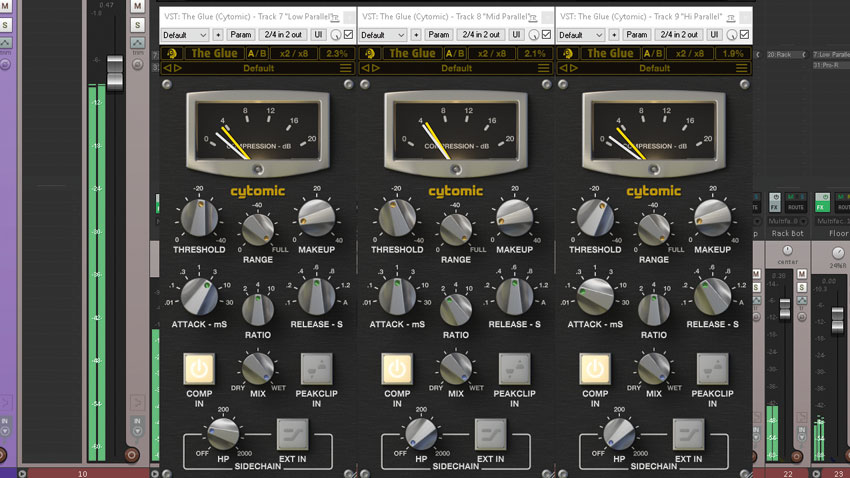850x478 pixels.
Task: Go to next preset arrow in Hi Parallel Glue
Action: tap(573, 68)
